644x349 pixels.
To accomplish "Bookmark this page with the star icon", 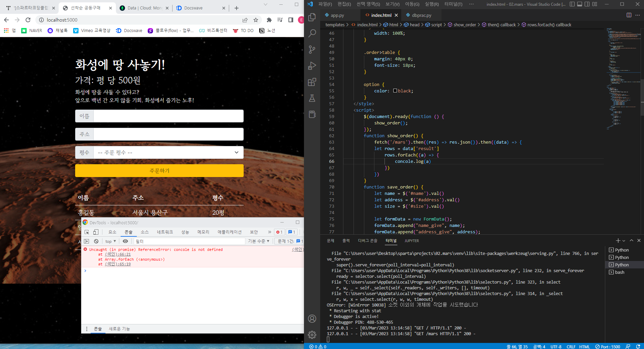I will point(256,20).
